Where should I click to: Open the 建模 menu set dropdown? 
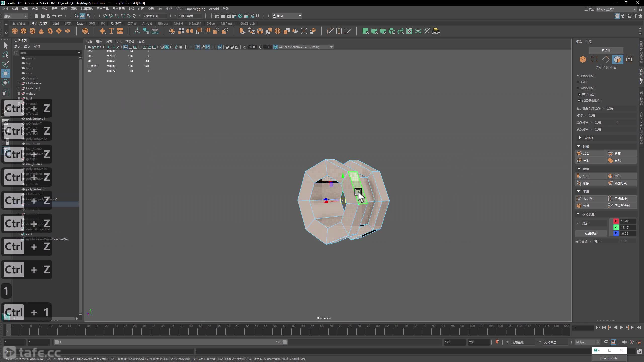point(15,16)
